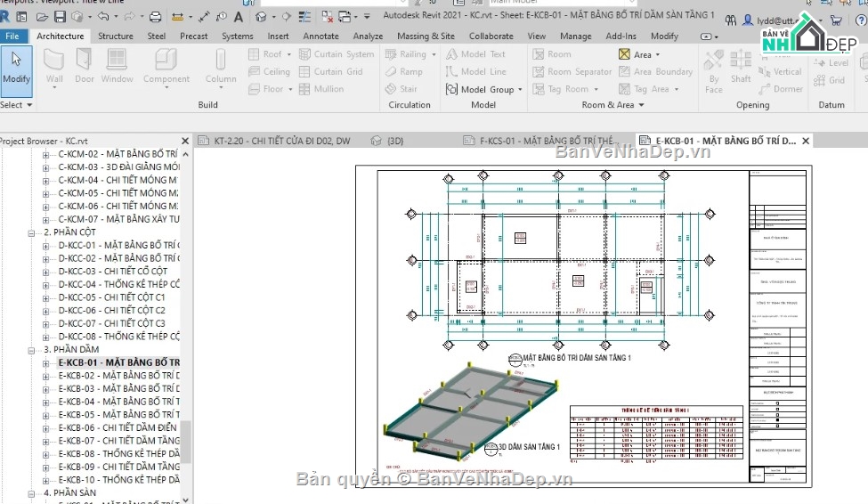
Task: Select the Model Text tool
Action: click(475, 54)
